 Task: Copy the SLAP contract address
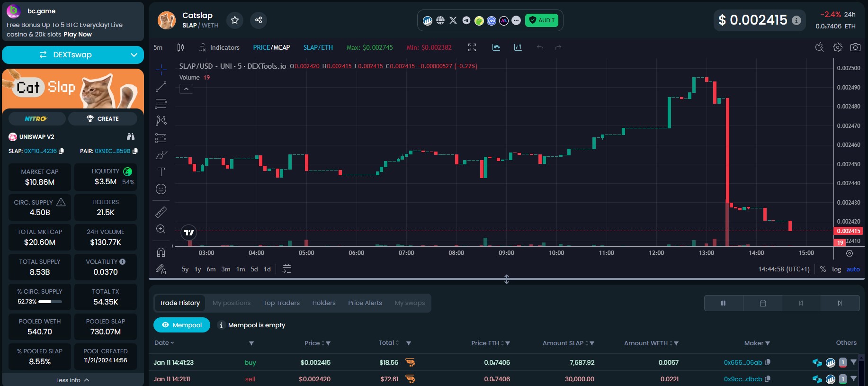(61, 151)
